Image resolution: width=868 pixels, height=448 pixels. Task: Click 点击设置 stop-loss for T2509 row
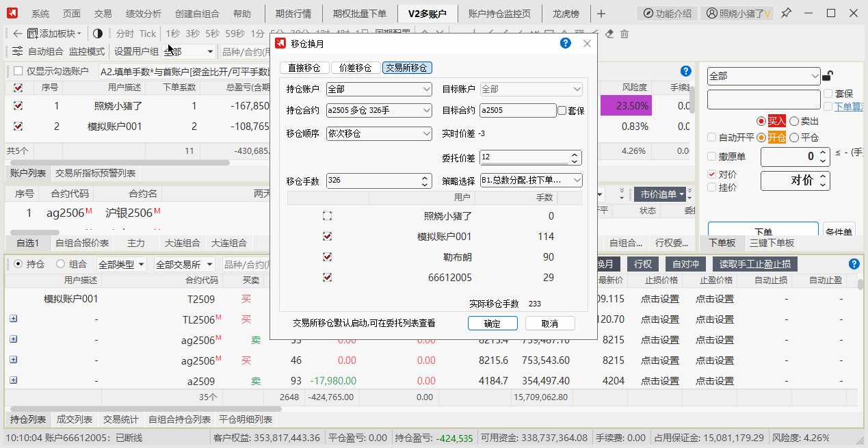(x=659, y=299)
